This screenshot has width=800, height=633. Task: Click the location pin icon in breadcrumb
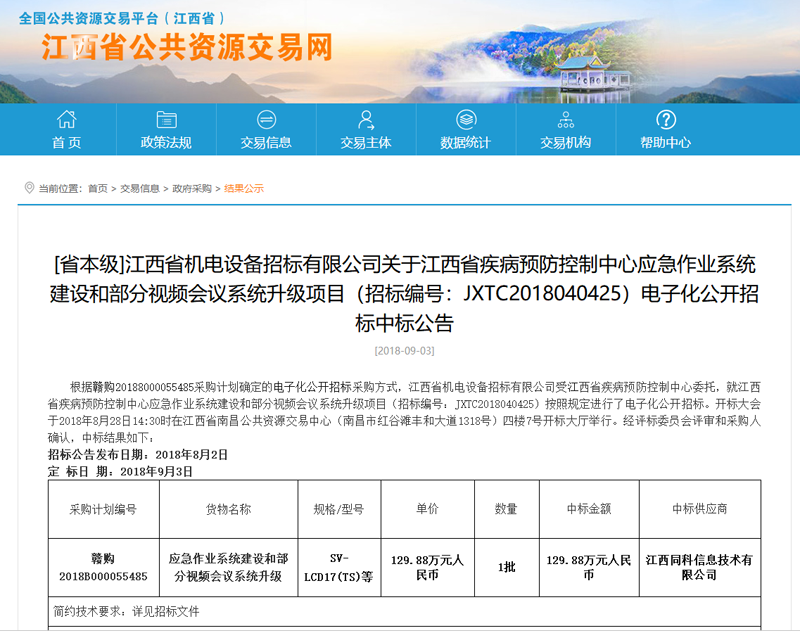coord(30,188)
